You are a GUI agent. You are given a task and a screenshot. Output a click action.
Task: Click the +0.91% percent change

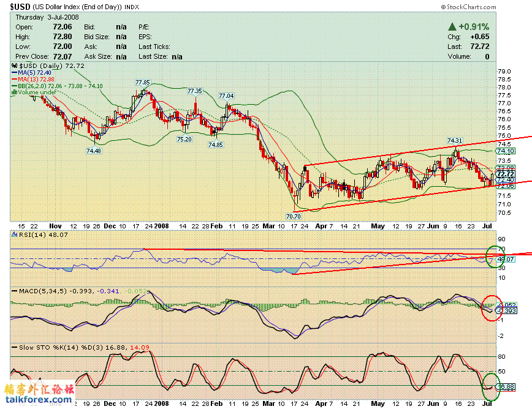pos(474,26)
